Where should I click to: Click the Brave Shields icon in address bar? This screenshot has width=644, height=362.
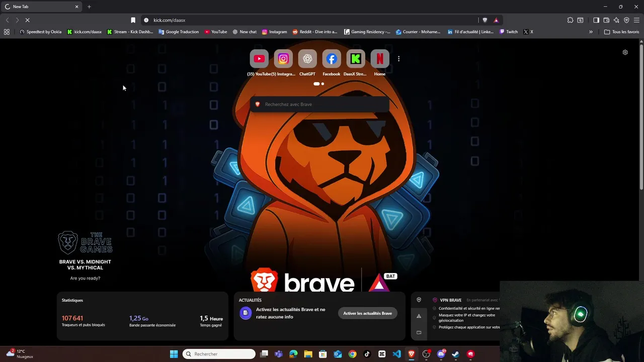click(x=485, y=20)
